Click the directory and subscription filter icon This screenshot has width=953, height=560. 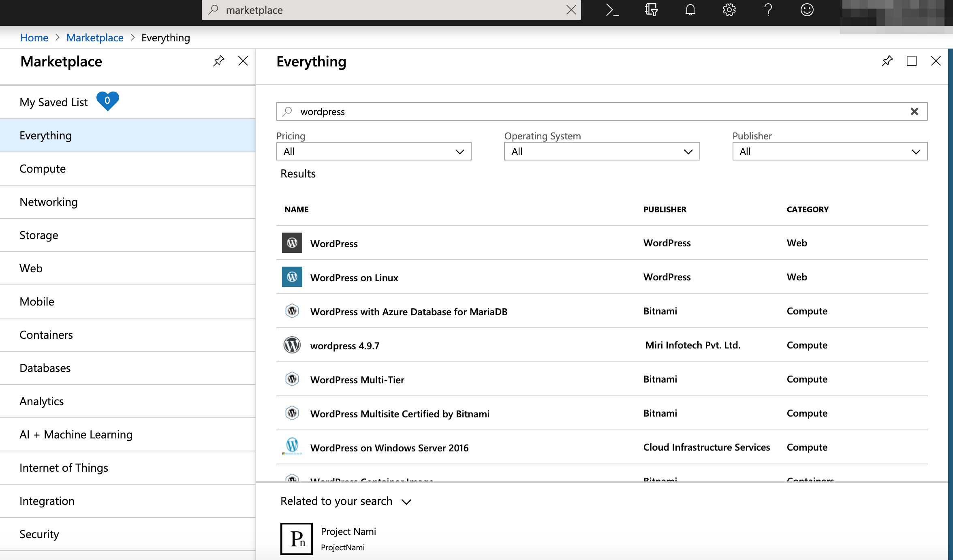coord(651,10)
